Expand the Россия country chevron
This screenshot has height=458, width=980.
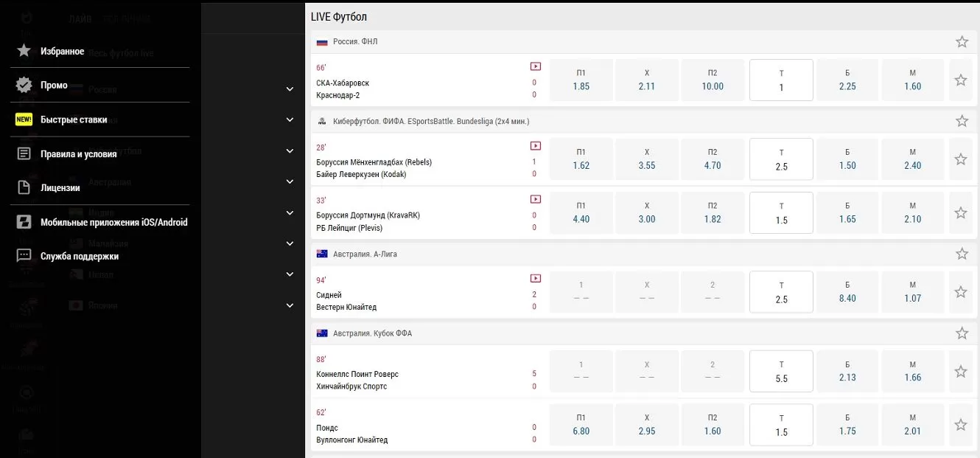pos(290,89)
